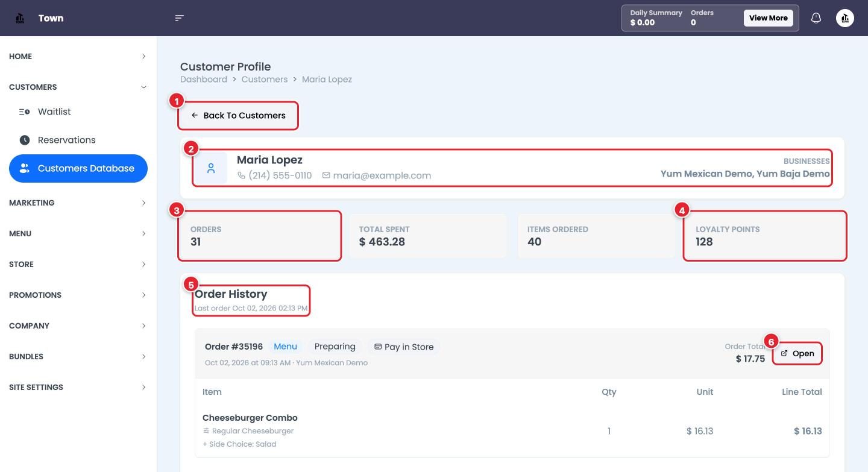Click the ORDERS 31 stat card
This screenshot has height=472, width=868.
point(260,236)
